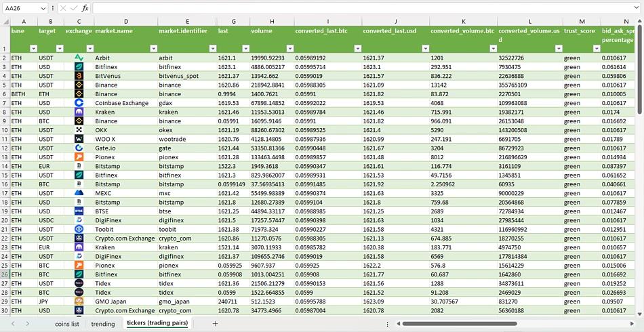The image size is (644, 332).
Task: Click the Pionex logo in row 13
Action: coord(79,157)
